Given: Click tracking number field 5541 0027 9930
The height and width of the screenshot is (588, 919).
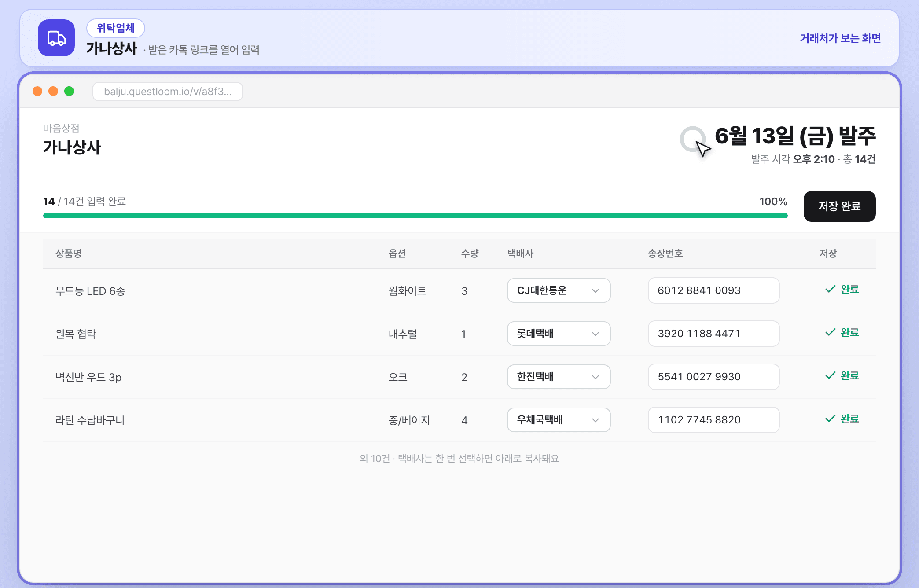Looking at the screenshot, I should [x=713, y=377].
